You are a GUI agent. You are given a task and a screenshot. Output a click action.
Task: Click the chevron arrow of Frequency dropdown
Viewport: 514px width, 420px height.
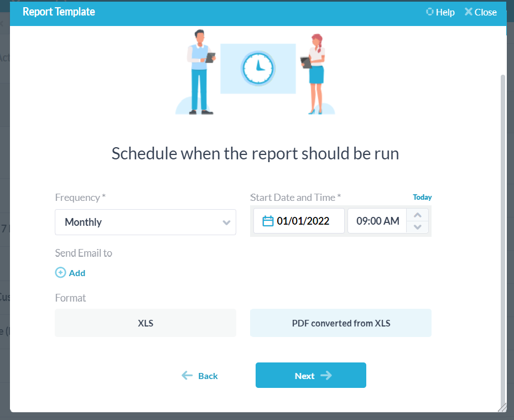coord(226,222)
